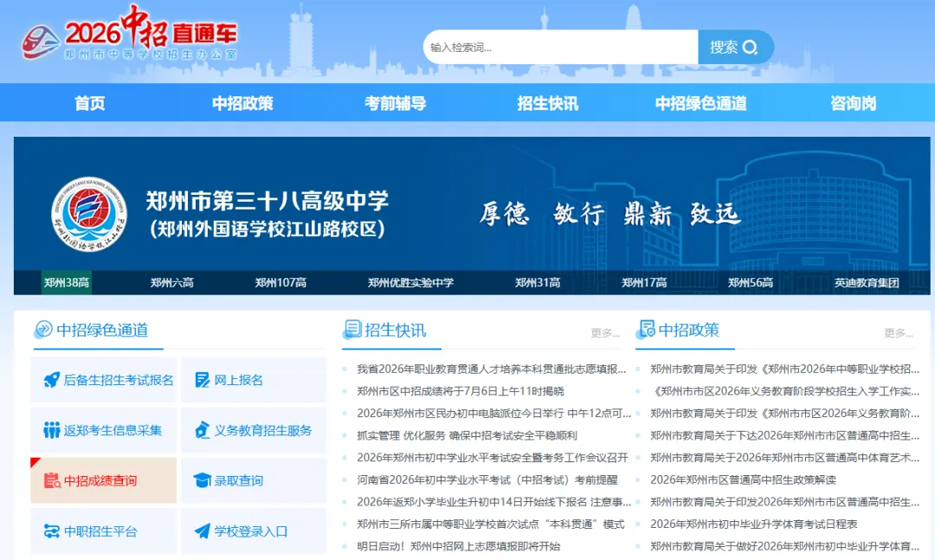
Task: Show the 英迪教育集团 banner
Action: point(867,283)
